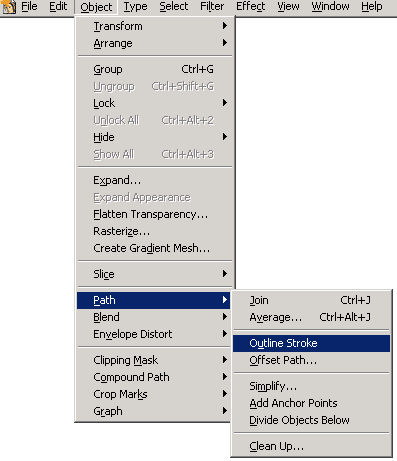The height and width of the screenshot is (461, 397).
Task: Expand the Lock submenu
Action: click(x=154, y=103)
